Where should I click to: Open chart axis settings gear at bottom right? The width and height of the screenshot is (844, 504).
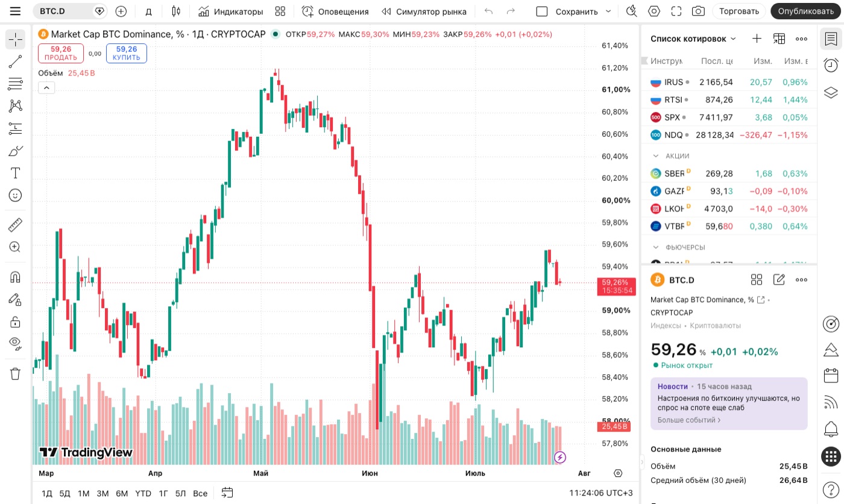tap(618, 473)
